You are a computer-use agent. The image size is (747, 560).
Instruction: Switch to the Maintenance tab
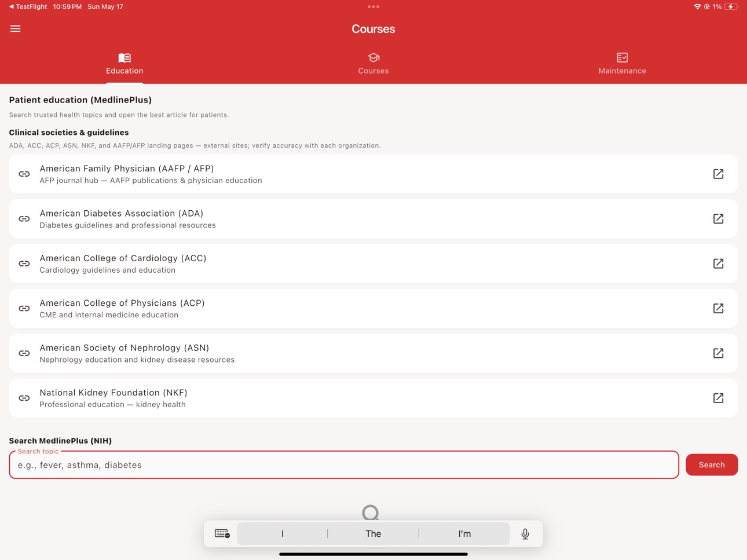coord(622,64)
